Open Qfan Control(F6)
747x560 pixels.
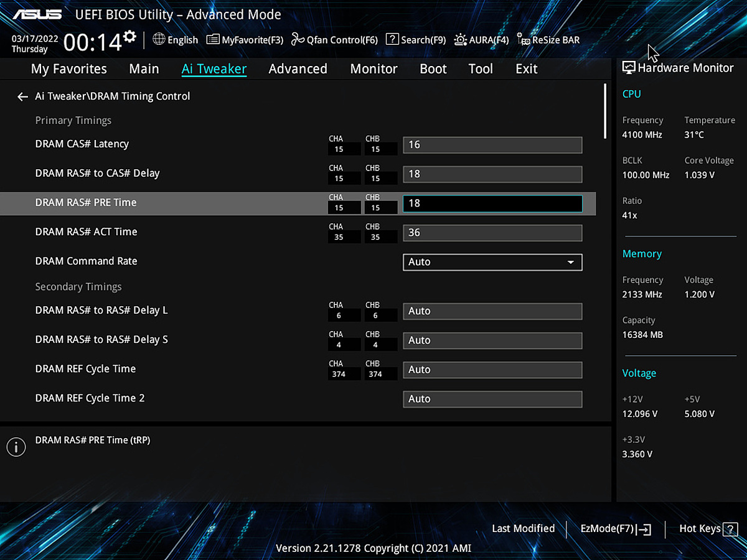tap(334, 40)
